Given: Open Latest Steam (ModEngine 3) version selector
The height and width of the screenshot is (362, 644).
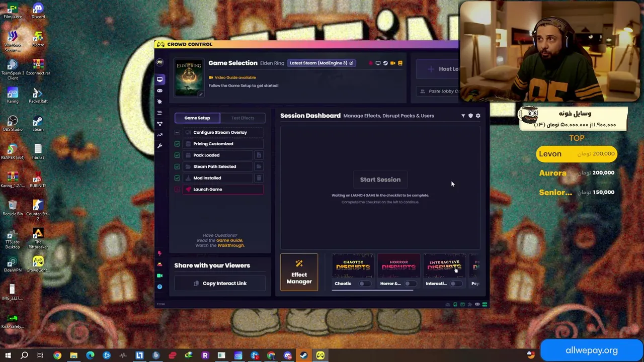Looking at the screenshot, I should tap(321, 63).
